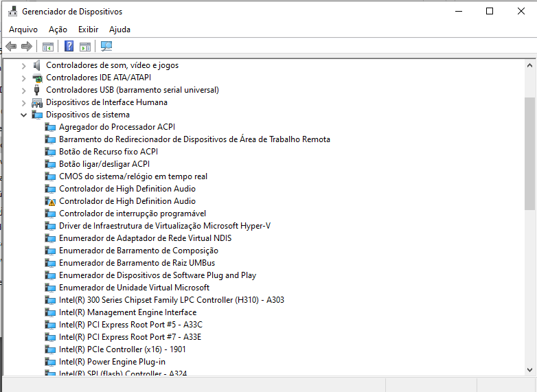
Task: Click icon beside Enumerador de Barramento de Composição
Action: 50,251
